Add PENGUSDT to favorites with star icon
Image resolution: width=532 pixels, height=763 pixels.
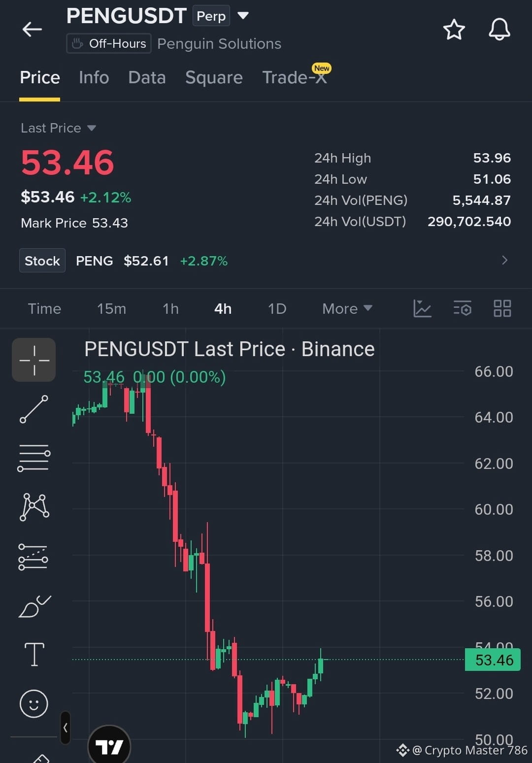coord(454,30)
